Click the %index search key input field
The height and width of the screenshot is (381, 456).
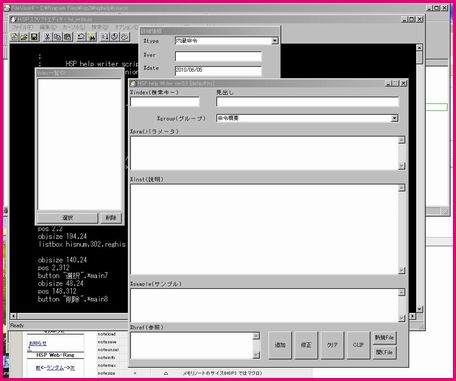pos(165,101)
